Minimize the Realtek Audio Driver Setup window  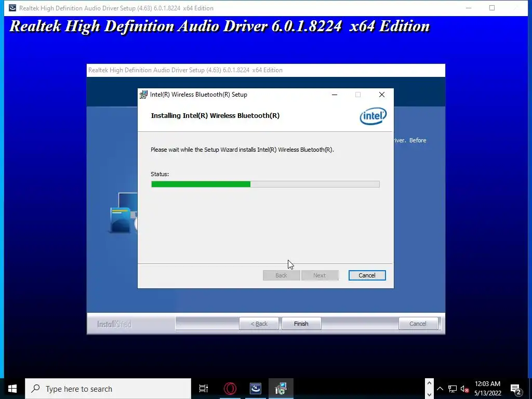click(x=469, y=8)
